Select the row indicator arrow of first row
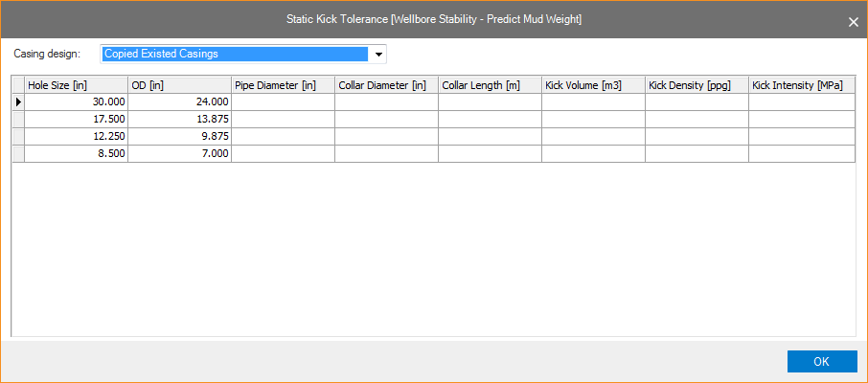Viewport: 868px width, 383px height. [18, 101]
